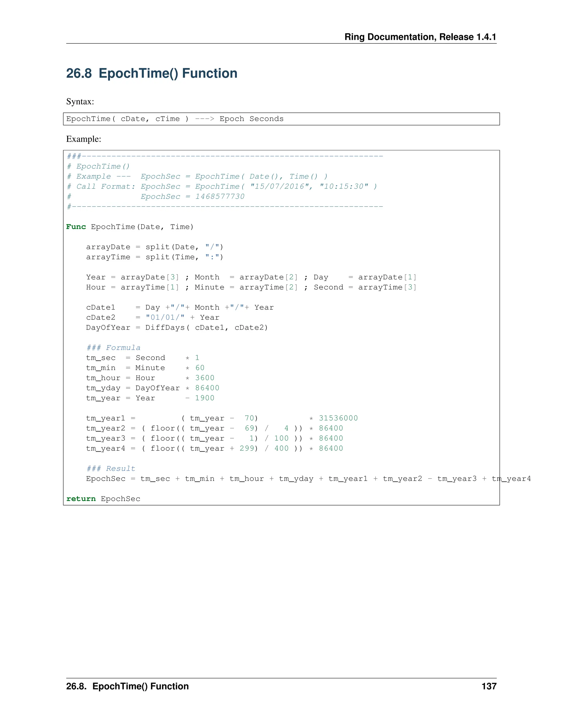
Task: Click the 'Syntax:' label
Action: coord(80,101)
